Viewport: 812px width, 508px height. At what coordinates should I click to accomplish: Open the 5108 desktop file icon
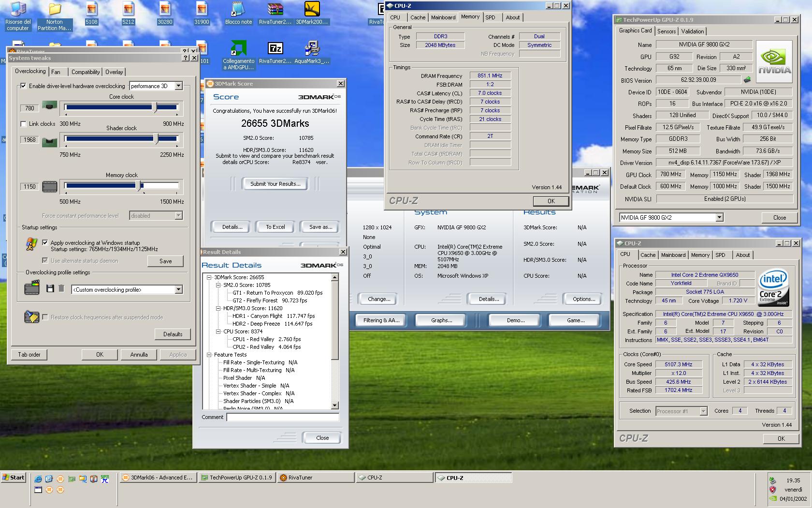91,13
